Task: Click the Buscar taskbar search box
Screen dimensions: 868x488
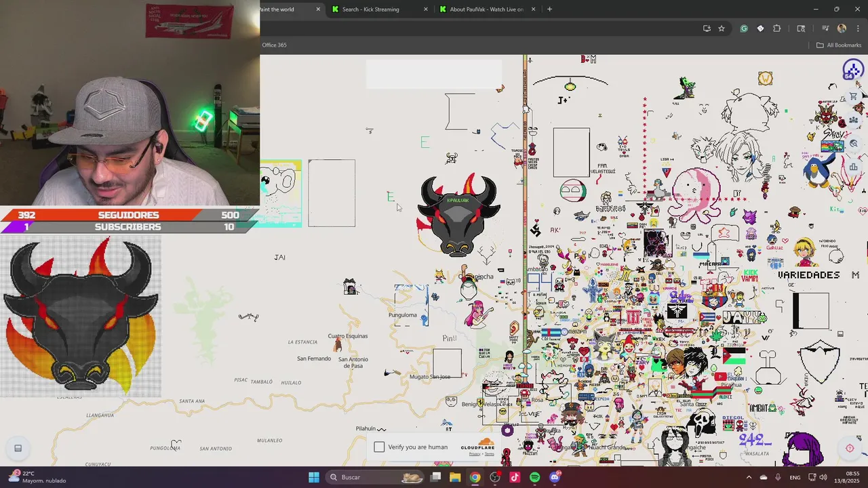Action: pyautogui.click(x=374, y=477)
